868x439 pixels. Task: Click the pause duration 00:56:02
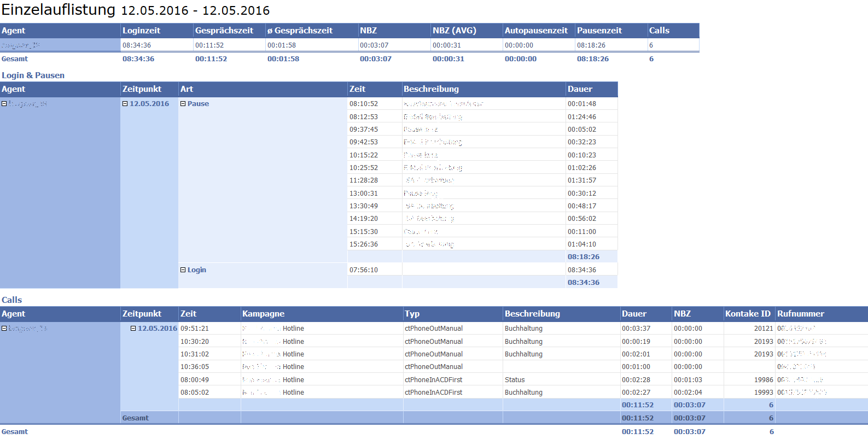(x=582, y=219)
